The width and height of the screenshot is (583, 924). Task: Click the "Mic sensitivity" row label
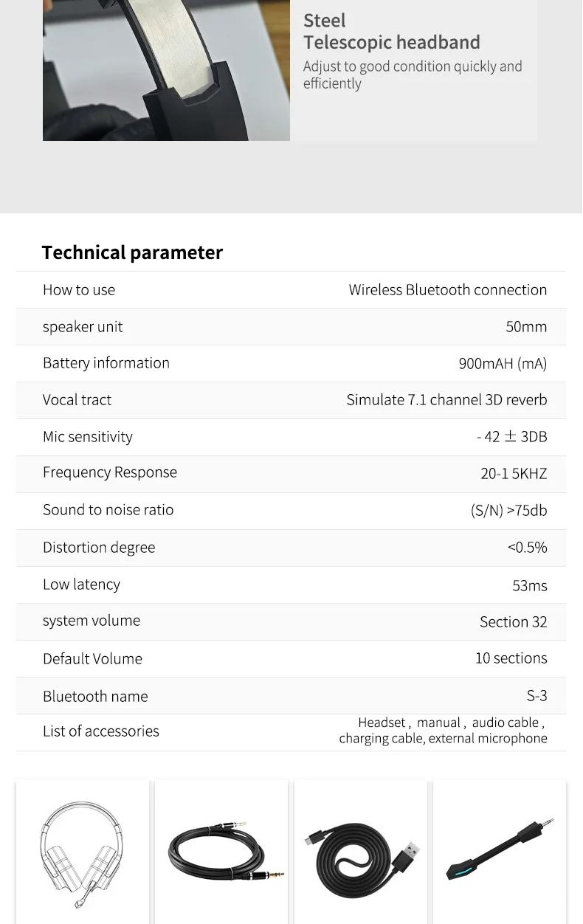click(88, 437)
